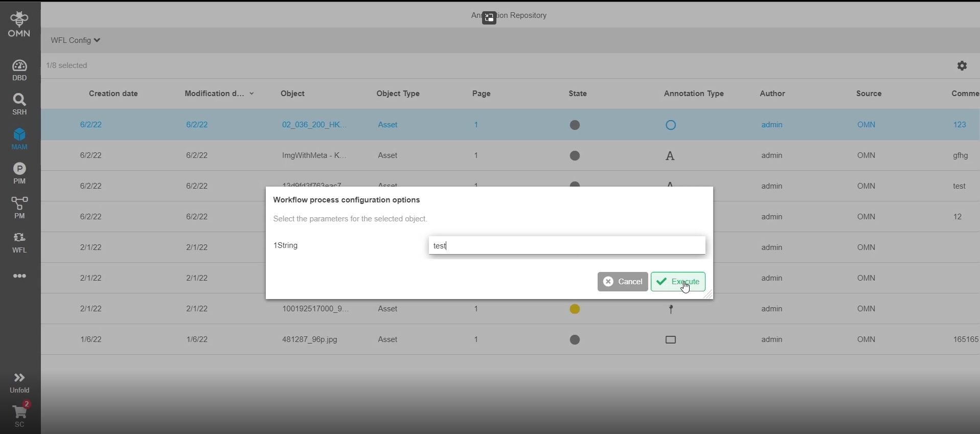Click the 1String text input field

[567, 245]
